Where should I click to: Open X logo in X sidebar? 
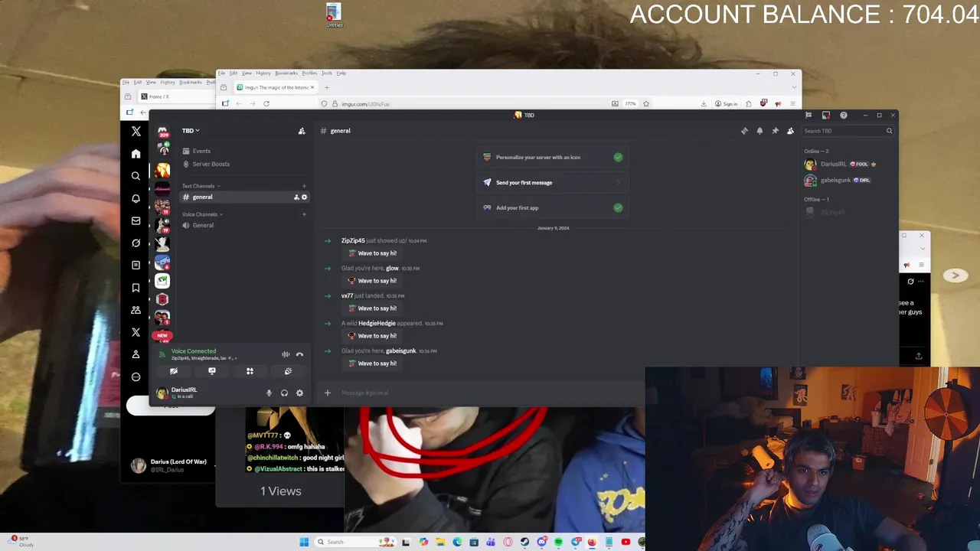click(x=136, y=132)
